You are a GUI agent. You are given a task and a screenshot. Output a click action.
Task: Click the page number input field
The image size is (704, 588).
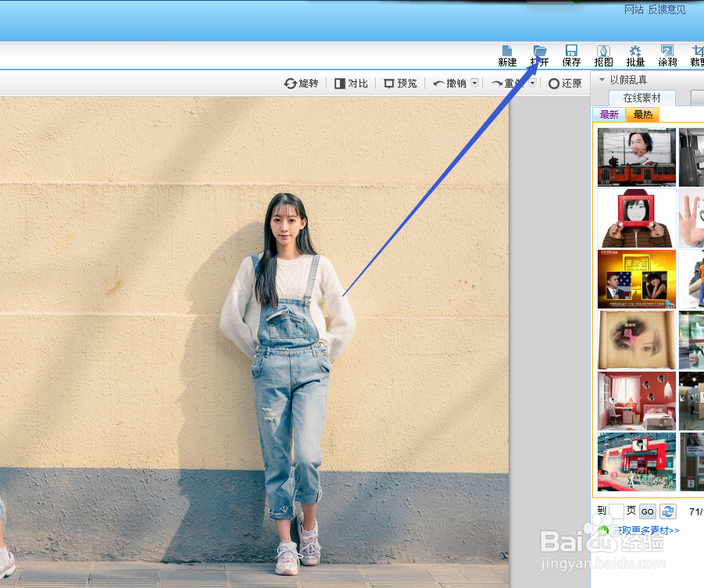616,511
